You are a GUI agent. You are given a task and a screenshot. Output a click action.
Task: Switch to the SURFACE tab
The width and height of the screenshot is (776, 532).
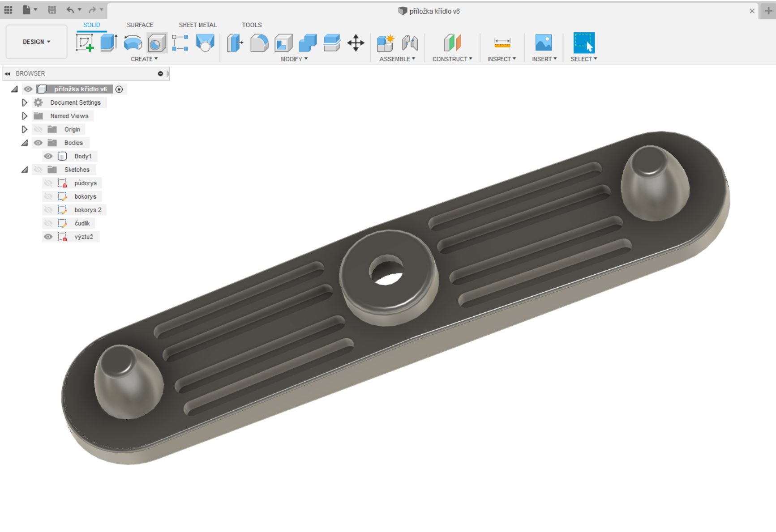point(140,25)
